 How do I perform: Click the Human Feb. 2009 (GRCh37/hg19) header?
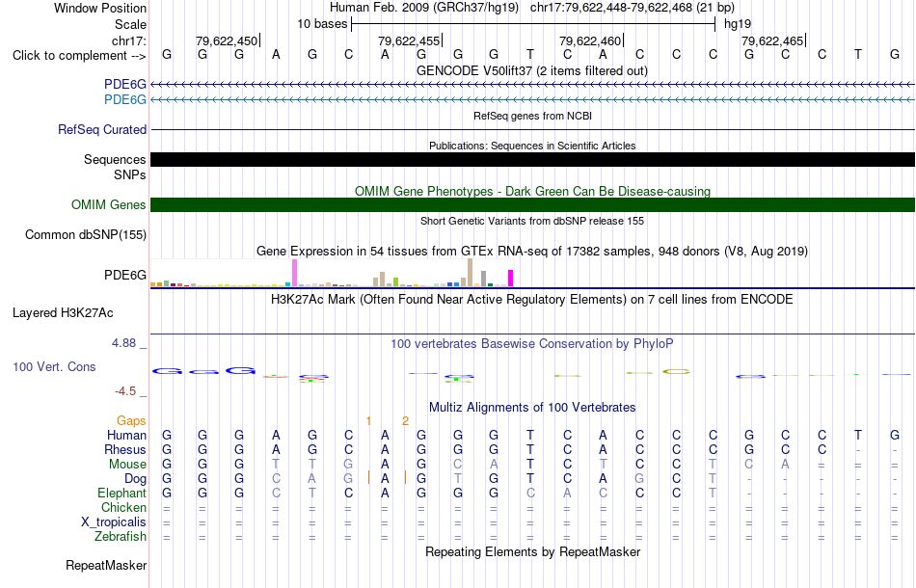(x=423, y=8)
